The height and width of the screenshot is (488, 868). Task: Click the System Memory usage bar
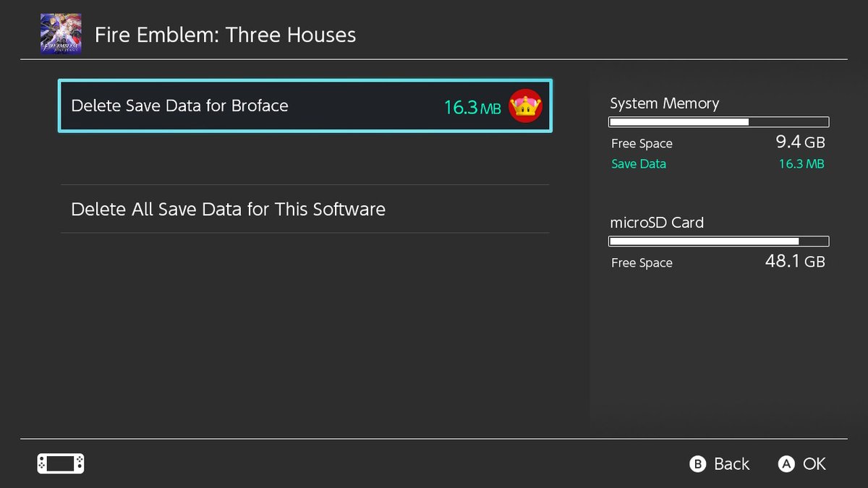pyautogui.click(x=719, y=122)
